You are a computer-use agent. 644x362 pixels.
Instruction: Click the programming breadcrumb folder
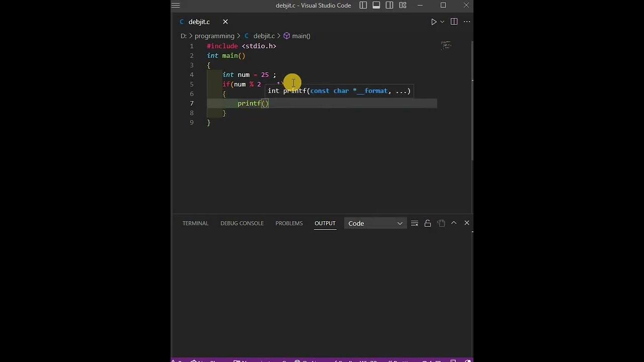214,36
